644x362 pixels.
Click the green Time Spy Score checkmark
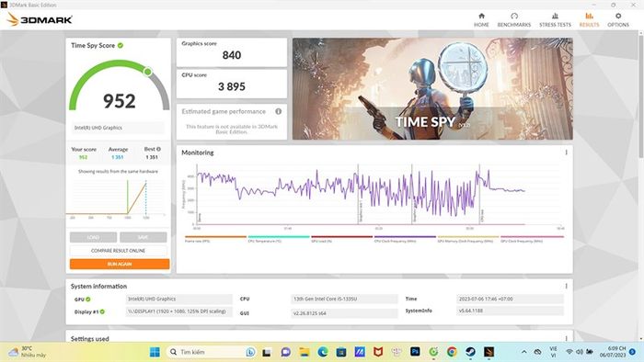pyautogui.click(x=121, y=46)
